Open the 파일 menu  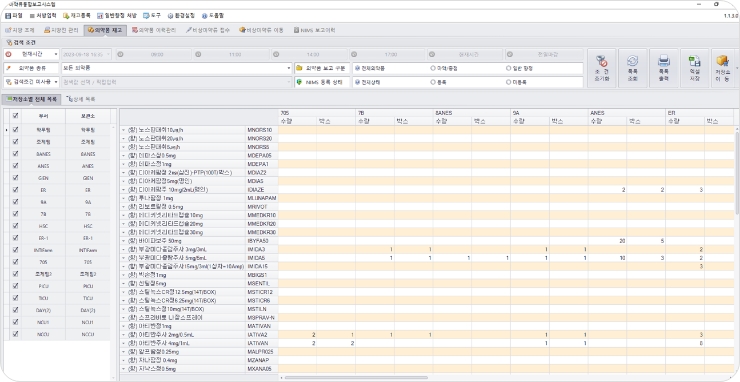pyautogui.click(x=14, y=16)
